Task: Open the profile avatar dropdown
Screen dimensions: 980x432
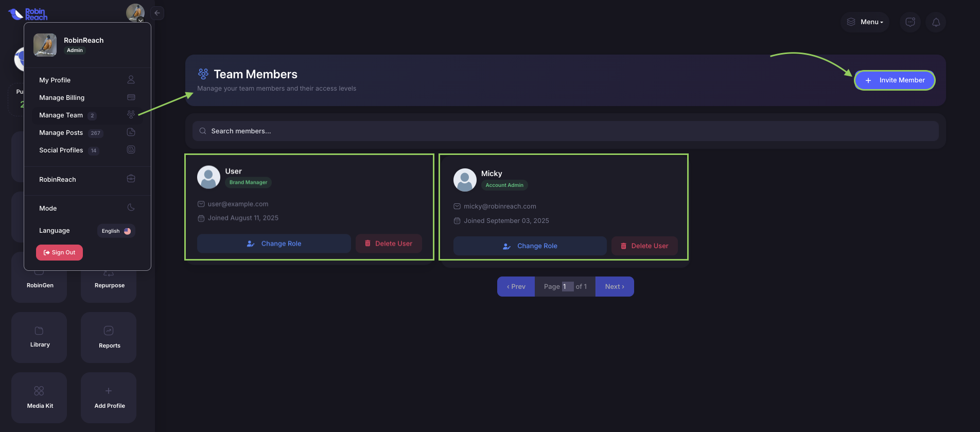Action: 135,13
